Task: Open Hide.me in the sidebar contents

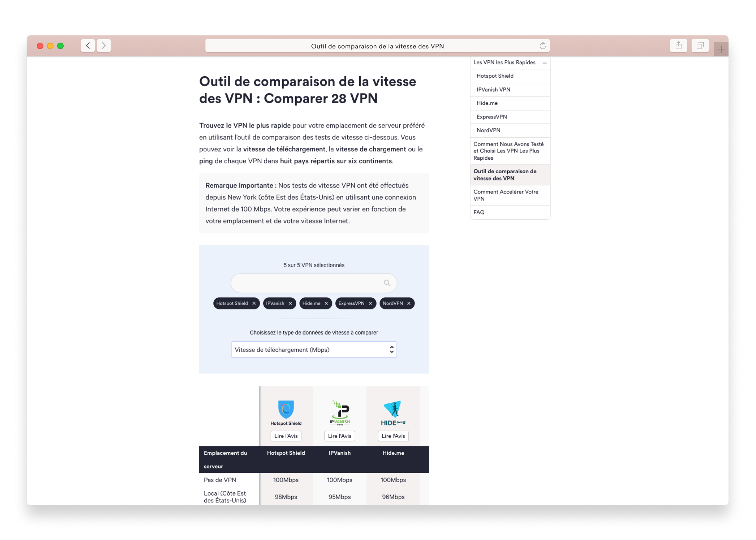Action: [510, 103]
